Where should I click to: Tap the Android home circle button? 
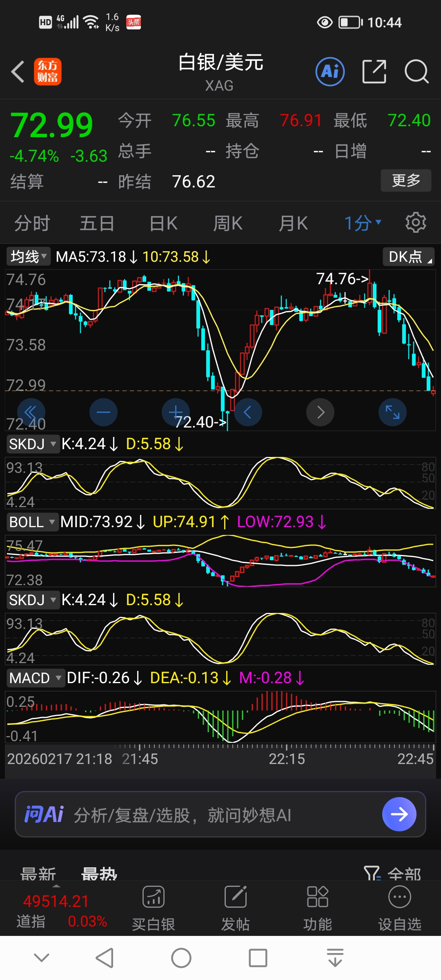(x=181, y=958)
